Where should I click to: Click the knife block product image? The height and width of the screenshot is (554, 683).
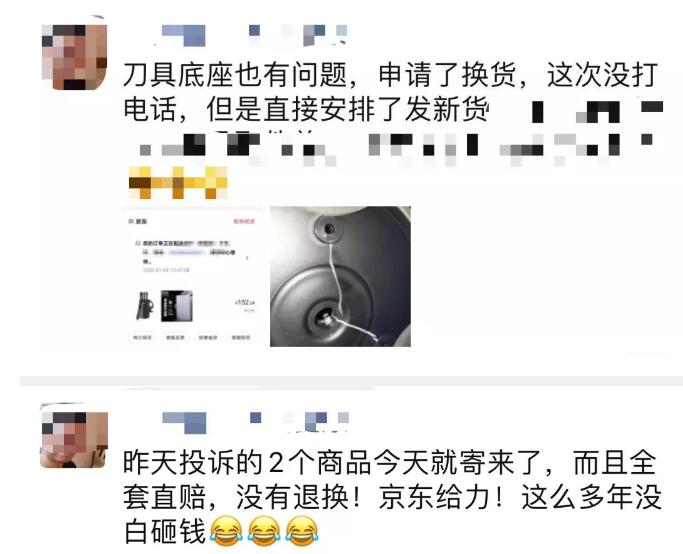point(145,305)
